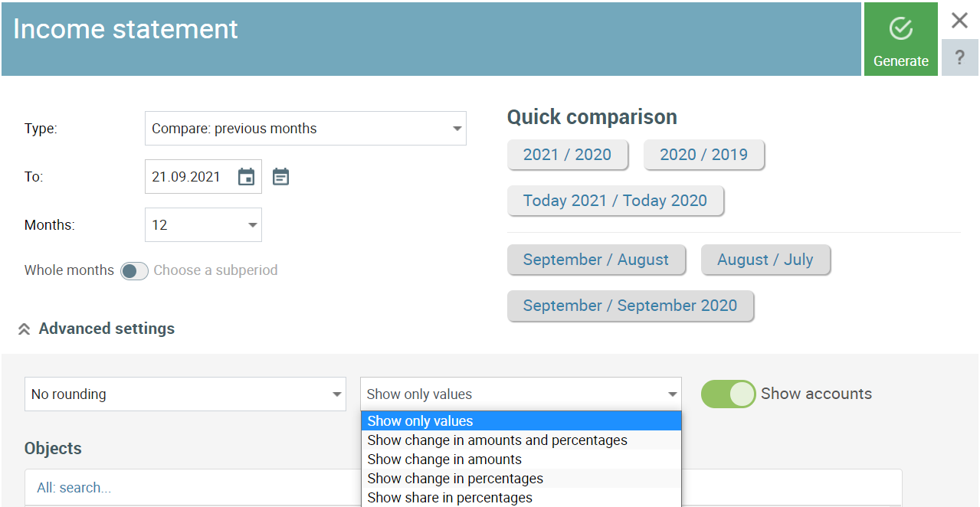The width and height of the screenshot is (980, 507).
Task: Expand the Months dropdown
Action: tap(203, 225)
